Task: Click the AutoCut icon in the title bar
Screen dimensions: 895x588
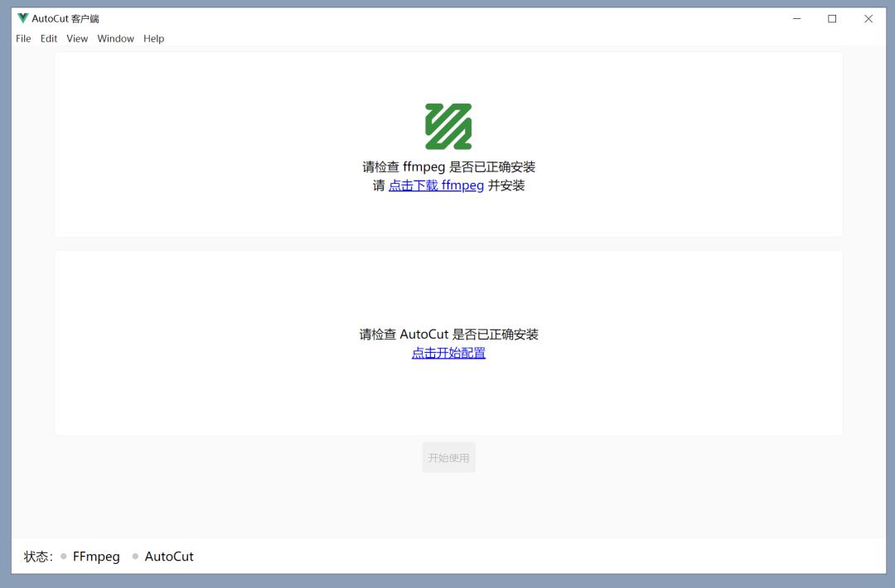Action: pos(23,17)
